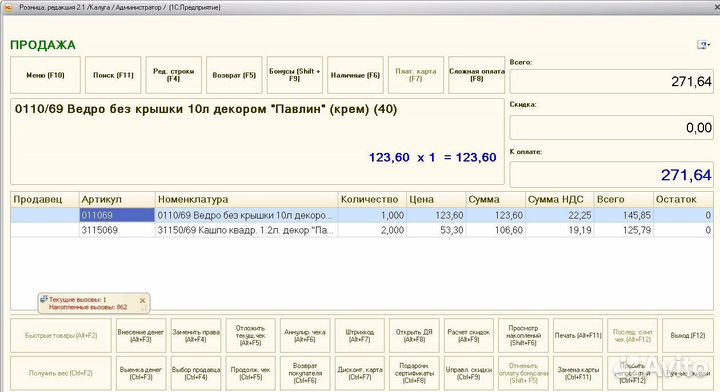Click Возврат покупателя (Ctrl+F6)
Viewport: 720px width, 392px height.
click(305, 373)
